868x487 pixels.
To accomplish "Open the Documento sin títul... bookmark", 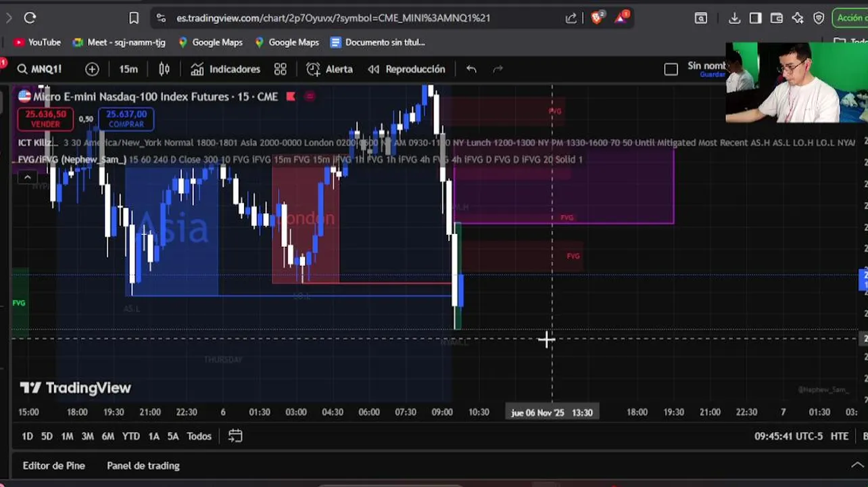I will pos(378,42).
